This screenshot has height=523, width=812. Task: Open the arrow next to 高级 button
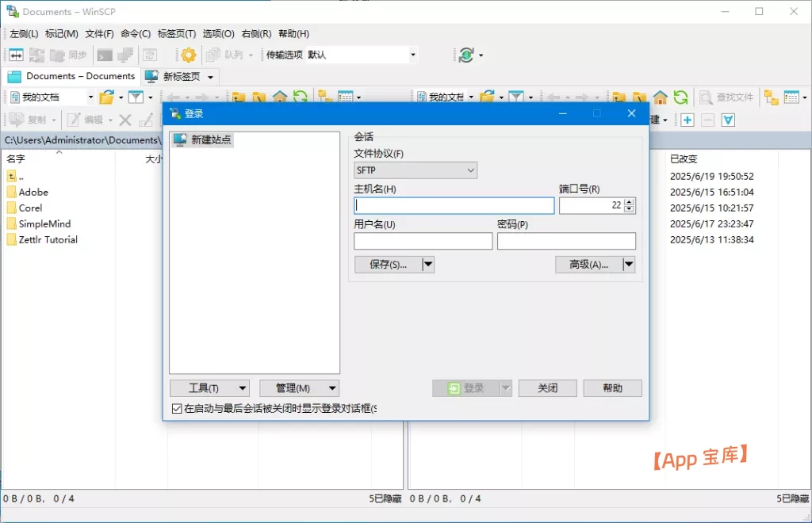click(x=629, y=265)
